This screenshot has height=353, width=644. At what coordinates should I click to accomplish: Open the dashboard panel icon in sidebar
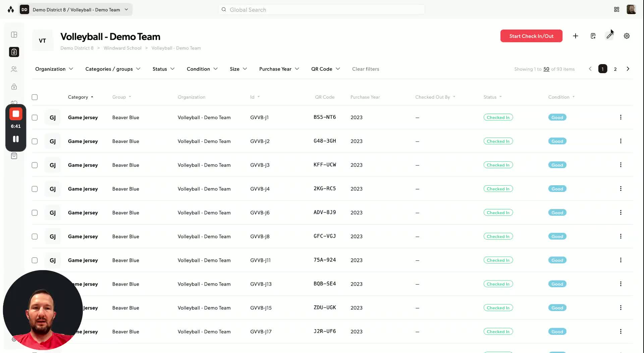click(14, 35)
